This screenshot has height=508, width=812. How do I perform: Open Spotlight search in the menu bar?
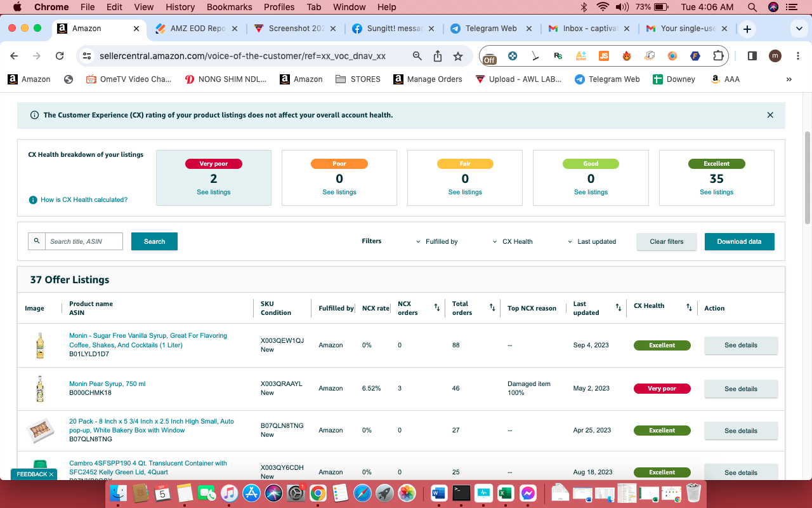(752, 7)
